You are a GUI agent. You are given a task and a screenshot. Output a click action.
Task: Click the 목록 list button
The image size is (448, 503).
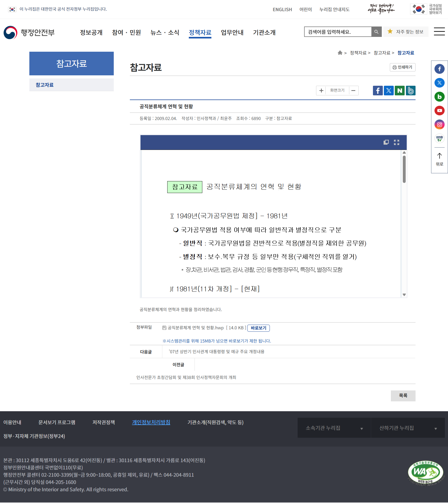[403, 396]
